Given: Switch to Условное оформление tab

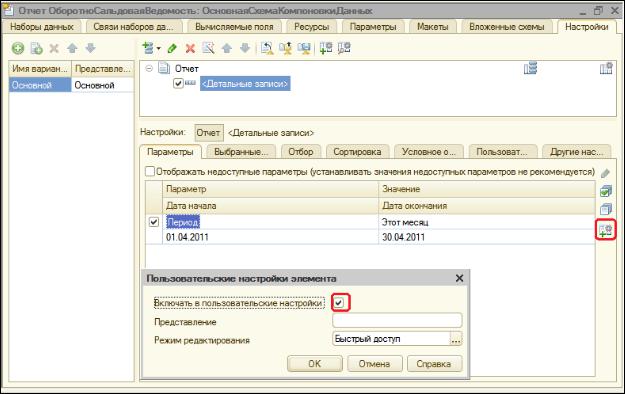Looking at the screenshot, I should (x=428, y=152).
